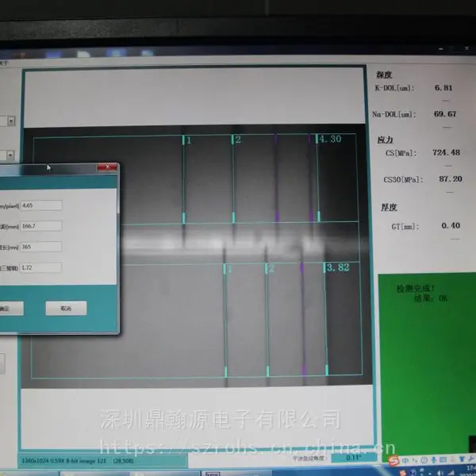Open the emoticon icon on IME bar
Image resolution: width=476 pixels, height=476 pixels.
424,460
